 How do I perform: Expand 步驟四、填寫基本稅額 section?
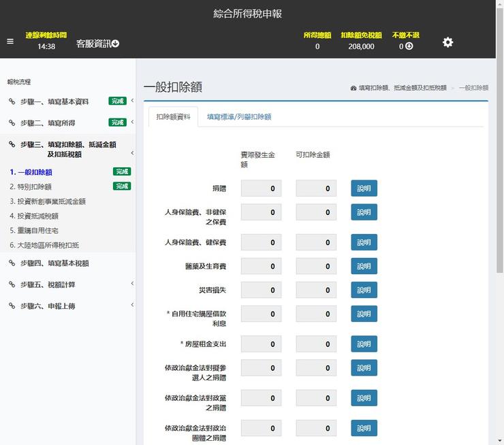132,263
